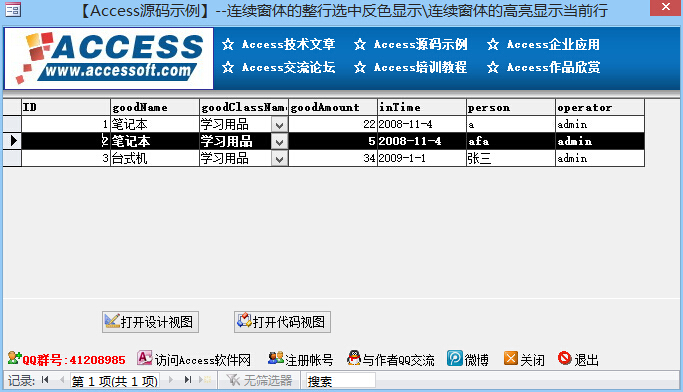Open the Access培训教程 banner link

tap(411, 68)
